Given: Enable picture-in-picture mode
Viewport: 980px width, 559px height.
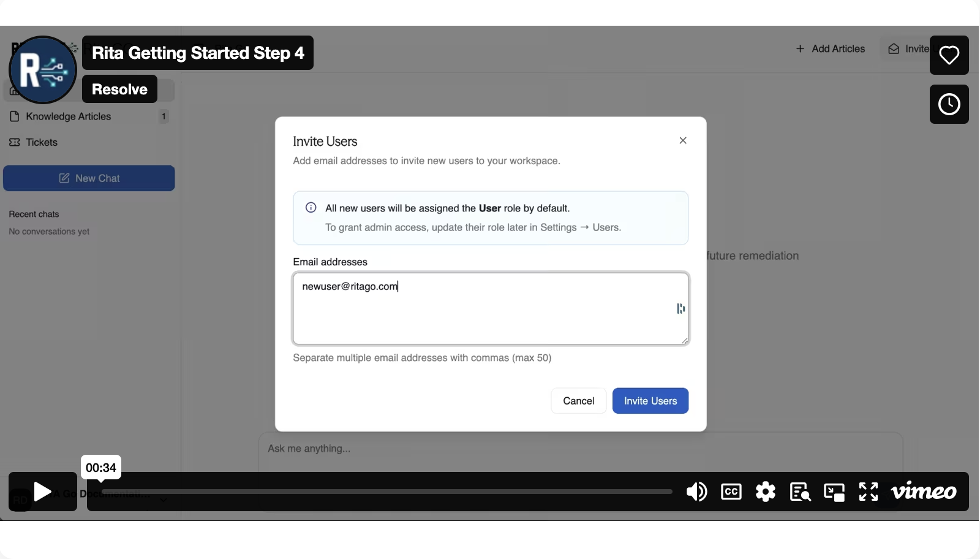Looking at the screenshot, I should click(x=834, y=492).
